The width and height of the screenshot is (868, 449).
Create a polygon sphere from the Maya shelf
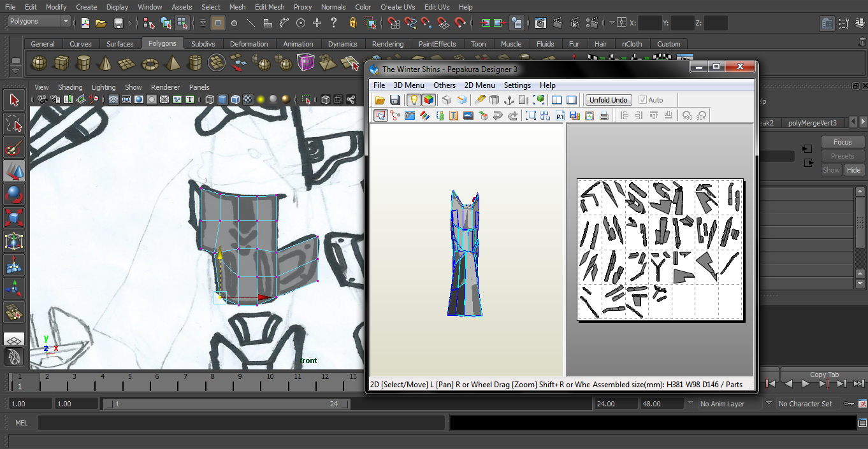[40, 62]
